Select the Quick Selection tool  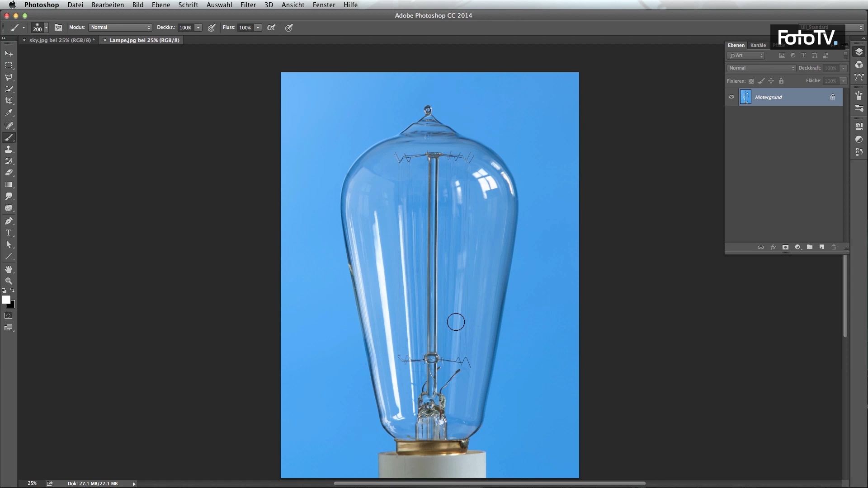click(x=9, y=89)
